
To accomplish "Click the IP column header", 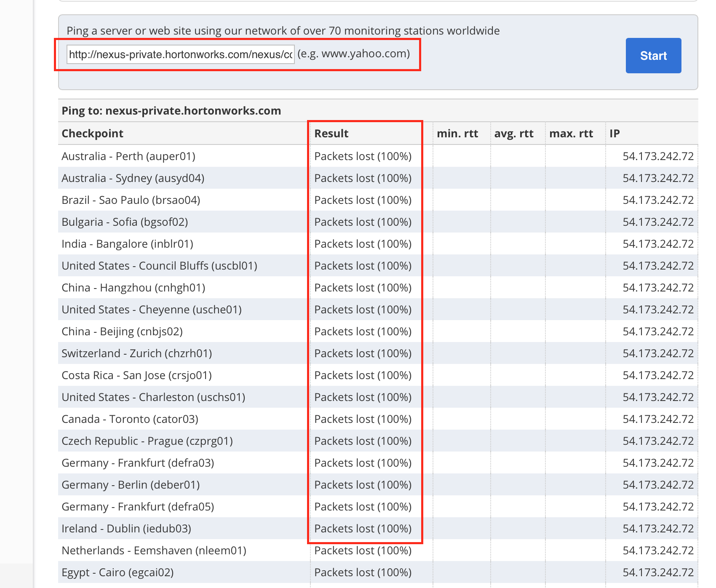I will [x=614, y=134].
